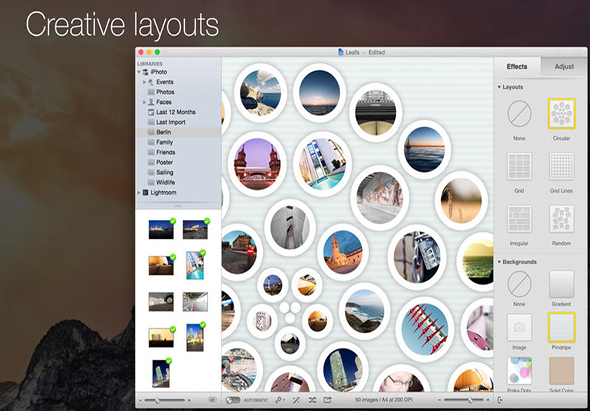Toggle the eye preview button

point(213,400)
